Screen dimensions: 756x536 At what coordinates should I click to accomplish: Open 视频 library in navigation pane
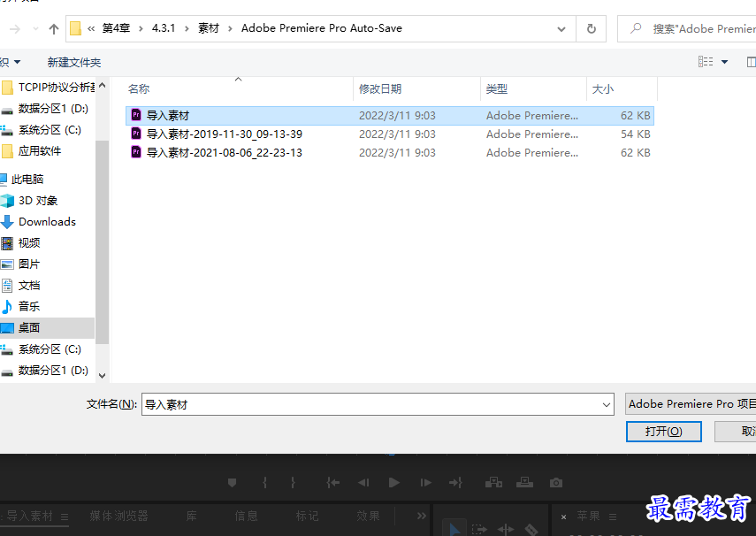tap(20, 242)
